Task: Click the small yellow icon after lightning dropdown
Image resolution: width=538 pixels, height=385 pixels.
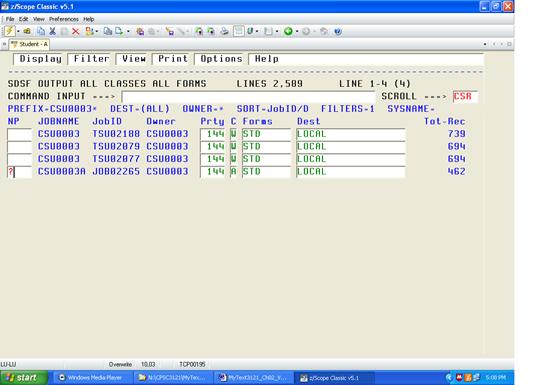Action: (27, 32)
